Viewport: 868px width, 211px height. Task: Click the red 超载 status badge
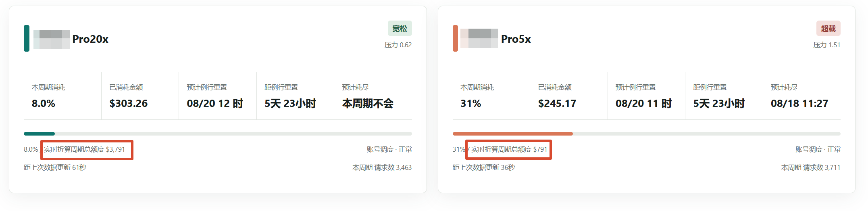[x=828, y=28]
